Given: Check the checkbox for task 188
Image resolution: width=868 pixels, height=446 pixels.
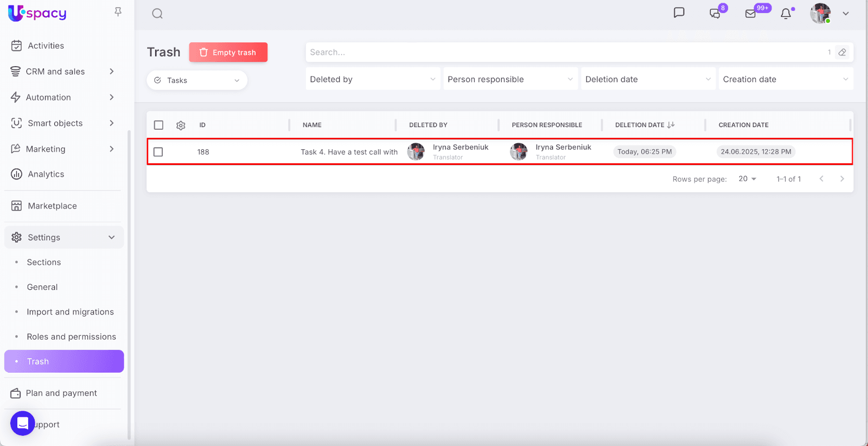Looking at the screenshot, I should 158,152.
